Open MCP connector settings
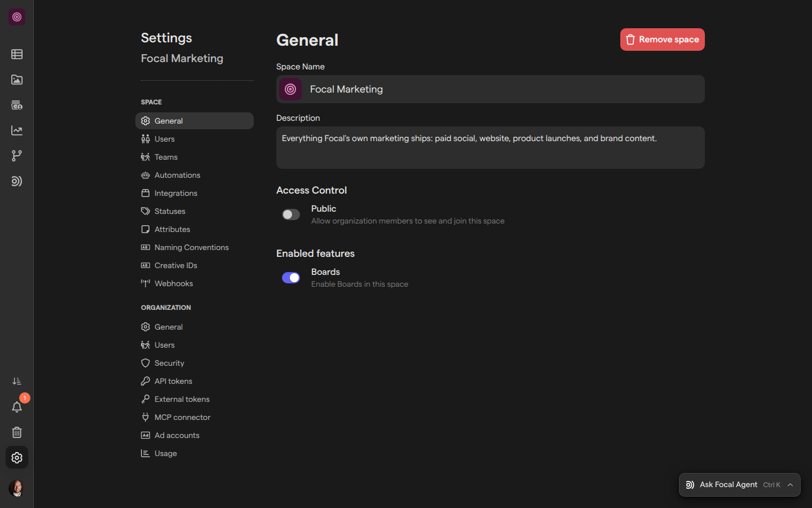This screenshot has width=812, height=508. [x=195, y=417]
